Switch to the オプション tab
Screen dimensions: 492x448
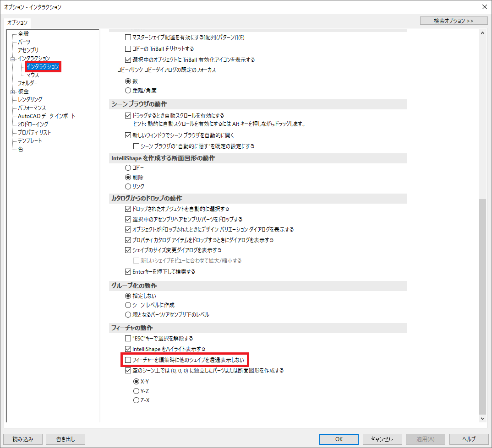pyautogui.click(x=17, y=22)
